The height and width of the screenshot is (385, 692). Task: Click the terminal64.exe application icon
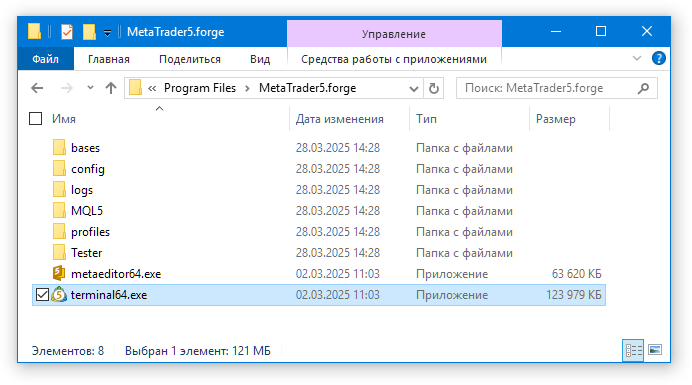point(59,294)
